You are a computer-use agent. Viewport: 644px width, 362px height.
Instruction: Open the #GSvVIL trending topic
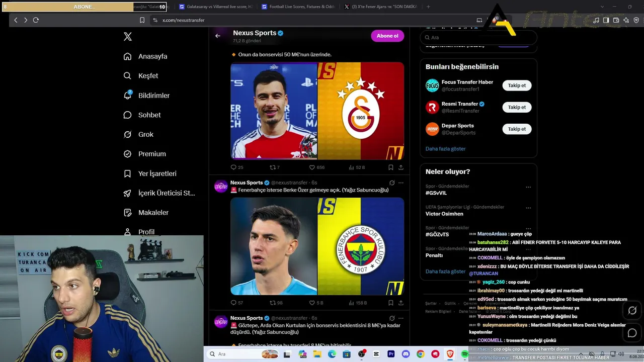click(436, 193)
